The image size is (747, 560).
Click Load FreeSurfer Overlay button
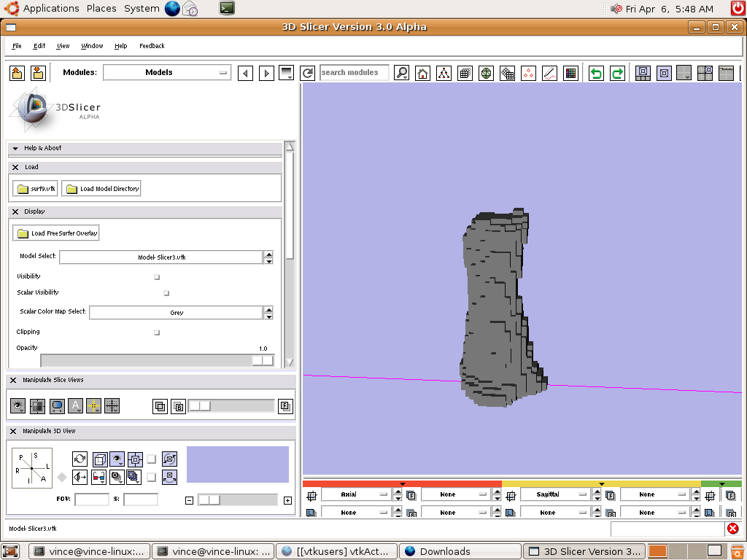(x=57, y=233)
